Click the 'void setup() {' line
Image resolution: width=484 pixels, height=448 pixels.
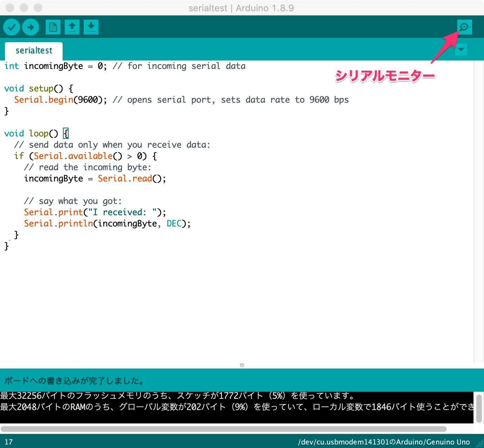click(39, 89)
